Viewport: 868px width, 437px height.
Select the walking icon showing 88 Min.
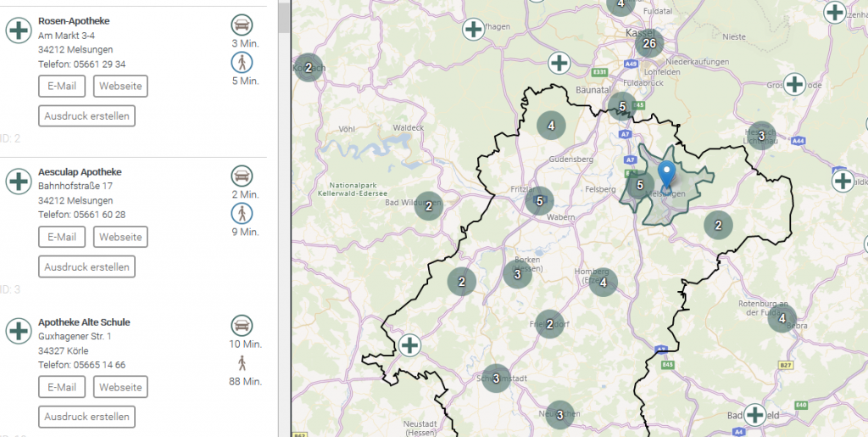(242, 363)
